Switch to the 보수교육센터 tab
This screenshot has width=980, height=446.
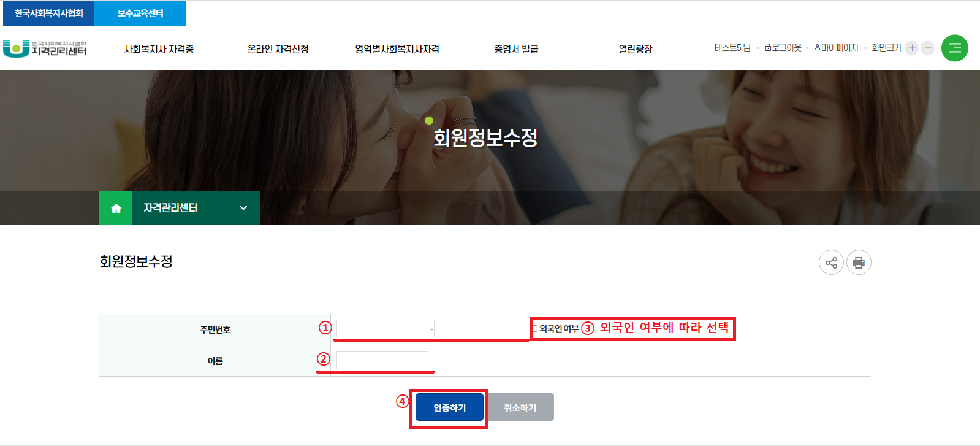140,13
